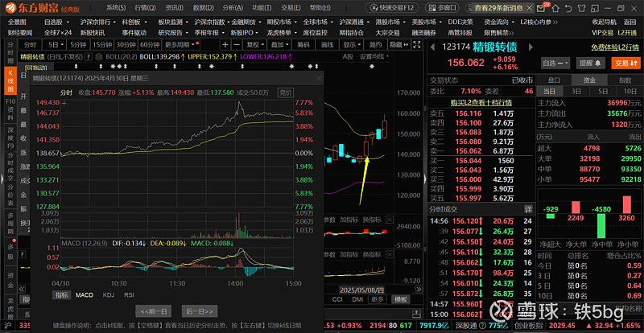The height and width of the screenshot is (333, 644).
Task: Expand 更多周期 dropdown
Action: point(180,45)
